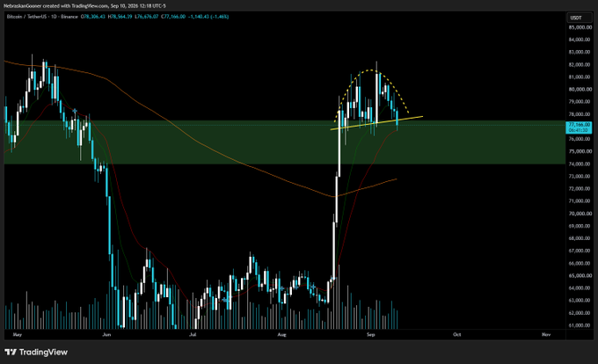The image size is (598, 364).
Task: Click the 72,000.00 price axis label
Action: click(580, 189)
